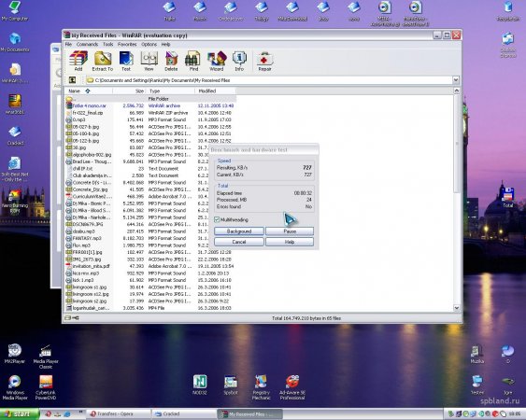Open MV2Player desktop icon

coord(15,354)
